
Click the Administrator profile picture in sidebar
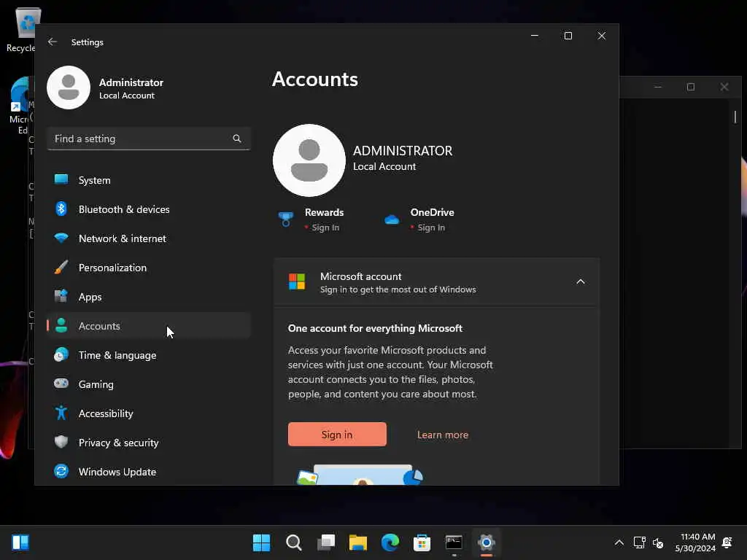click(x=69, y=87)
